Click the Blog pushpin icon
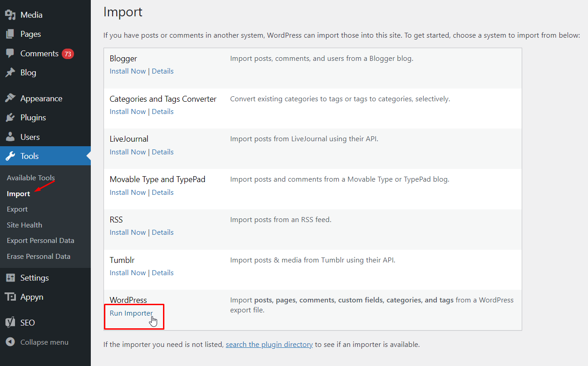 [x=10, y=73]
